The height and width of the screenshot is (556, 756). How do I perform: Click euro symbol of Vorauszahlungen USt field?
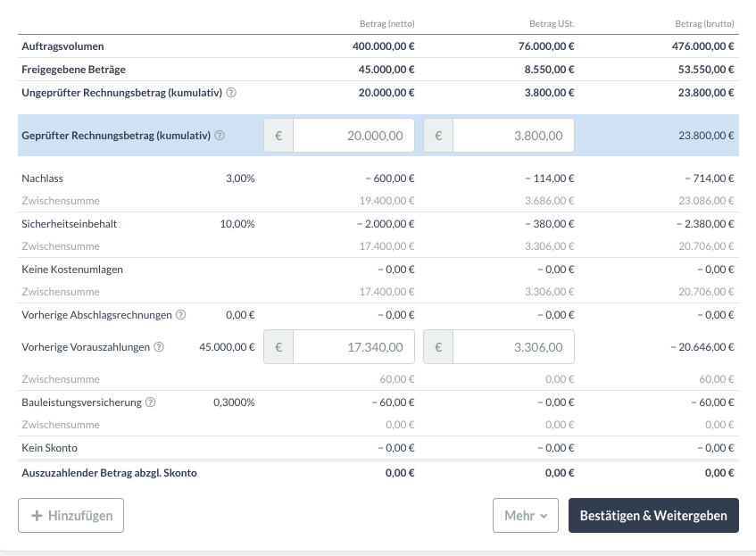(x=438, y=347)
